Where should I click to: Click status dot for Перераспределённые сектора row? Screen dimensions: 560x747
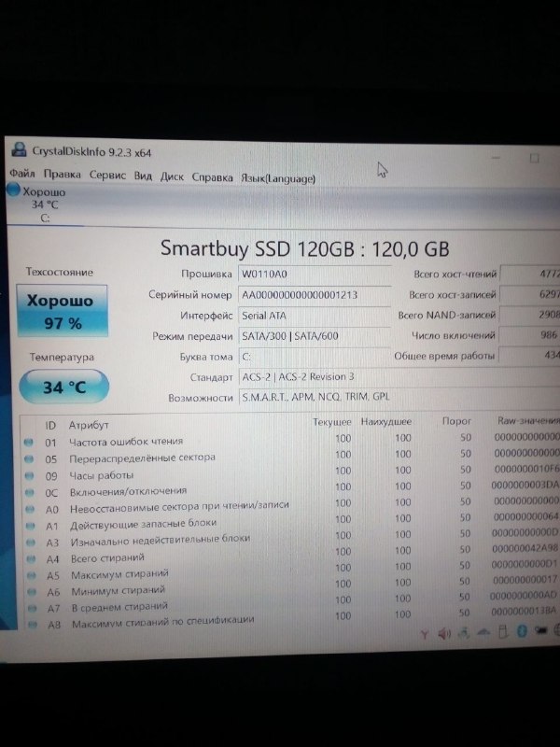pyautogui.click(x=29, y=459)
